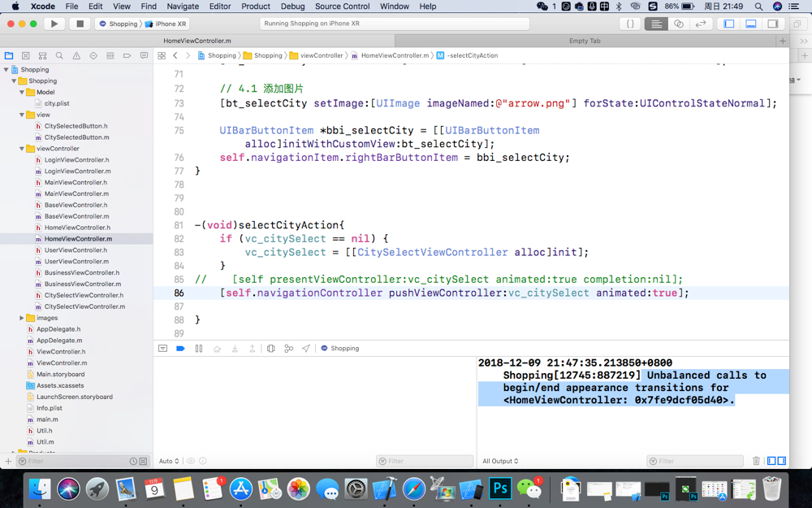The width and height of the screenshot is (812, 508).
Task: Open the Find navigator magnifier icon
Action: coord(59,55)
